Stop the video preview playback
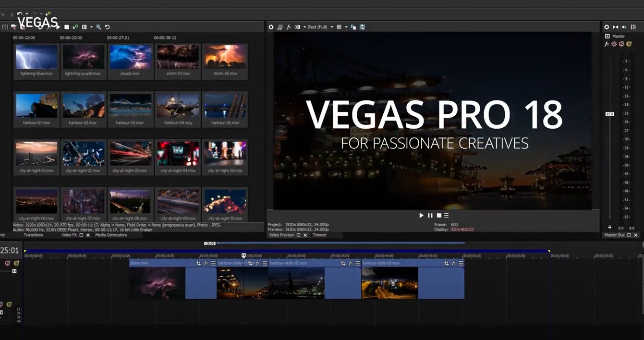 point(438,216)
